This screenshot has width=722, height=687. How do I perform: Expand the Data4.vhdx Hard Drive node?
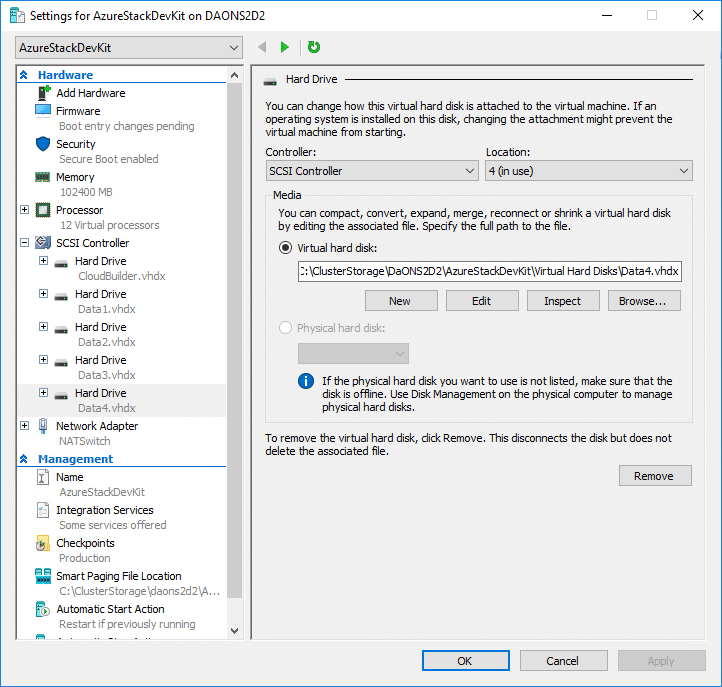click(x=43, y=392)
